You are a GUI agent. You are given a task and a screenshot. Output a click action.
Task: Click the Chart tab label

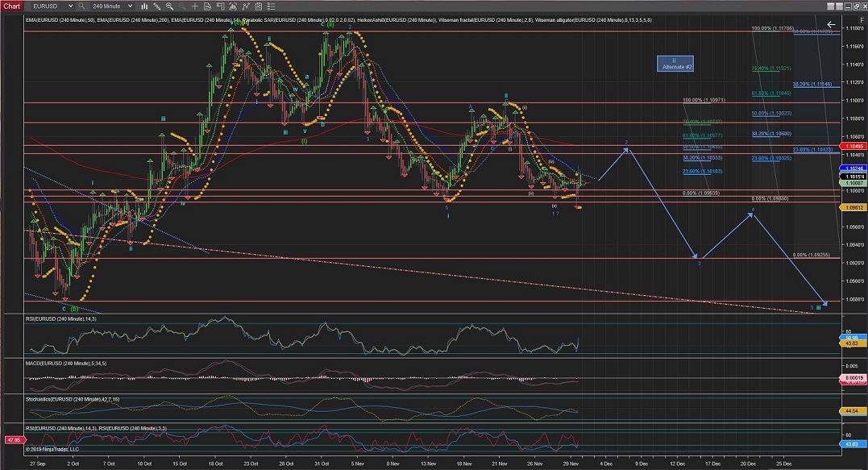point(11,6)
